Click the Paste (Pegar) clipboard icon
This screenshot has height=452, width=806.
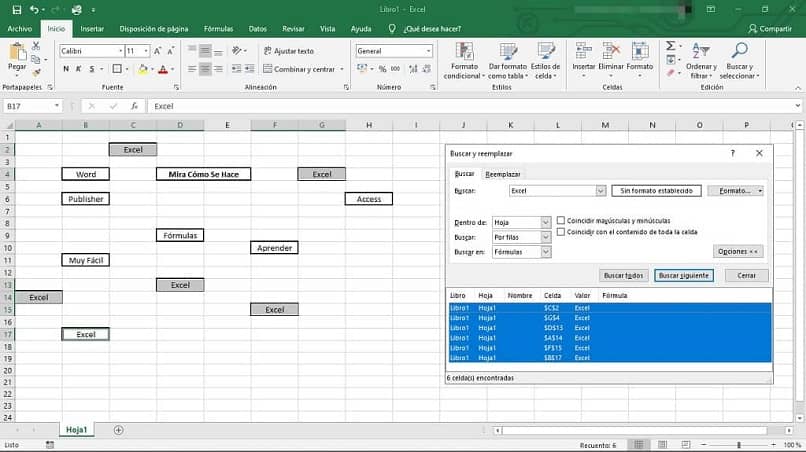tap(17, 52)
